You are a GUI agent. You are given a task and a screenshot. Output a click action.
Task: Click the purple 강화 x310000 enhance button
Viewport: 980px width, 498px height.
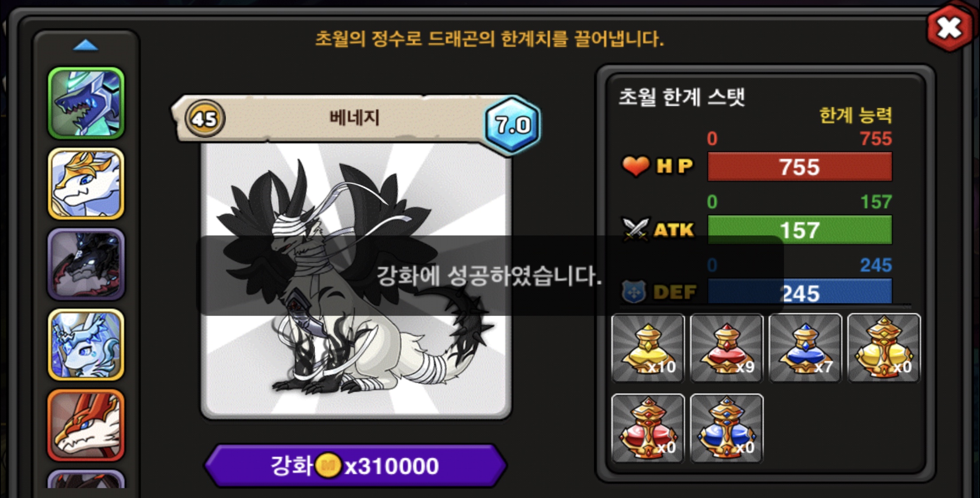(x=356, y=466)
